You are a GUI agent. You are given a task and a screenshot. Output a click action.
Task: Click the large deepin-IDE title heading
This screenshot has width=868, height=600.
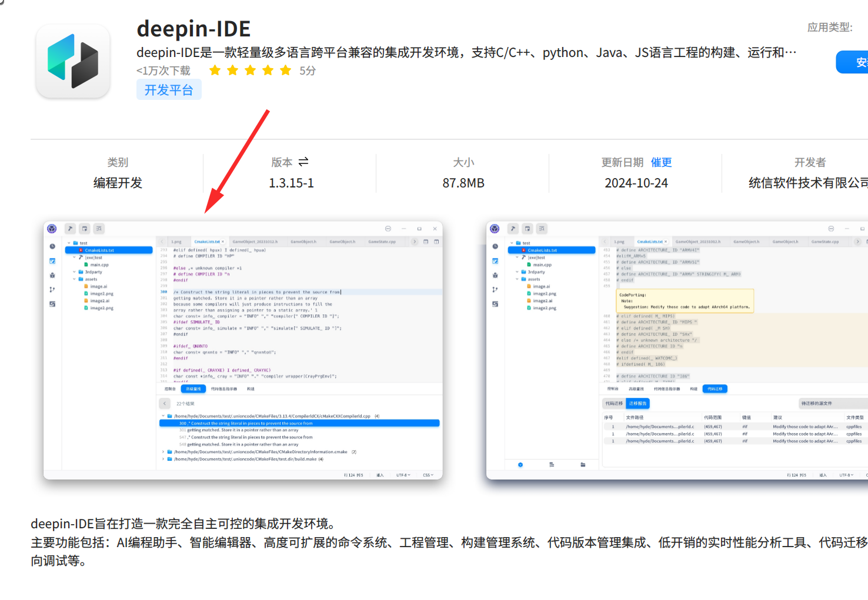click(x=193, y=29)
